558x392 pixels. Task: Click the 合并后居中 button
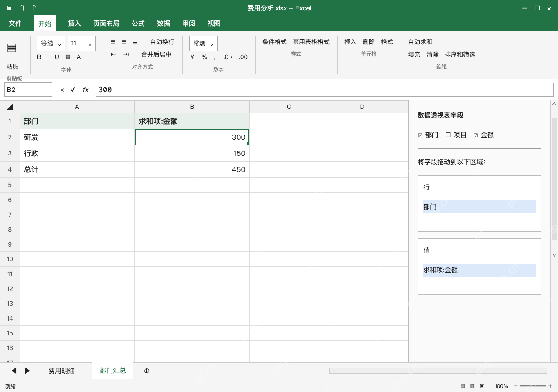[x=157, y=54]
